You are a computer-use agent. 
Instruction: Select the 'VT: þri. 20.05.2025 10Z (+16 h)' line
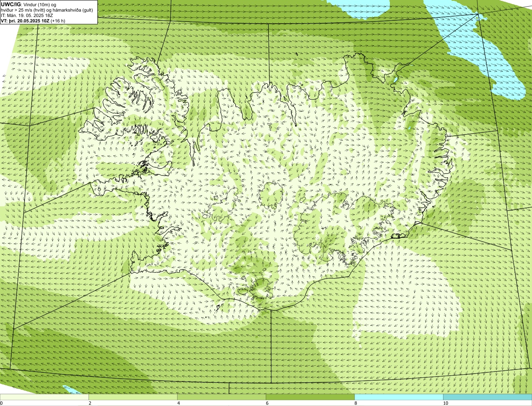click(x=33, y=20)
